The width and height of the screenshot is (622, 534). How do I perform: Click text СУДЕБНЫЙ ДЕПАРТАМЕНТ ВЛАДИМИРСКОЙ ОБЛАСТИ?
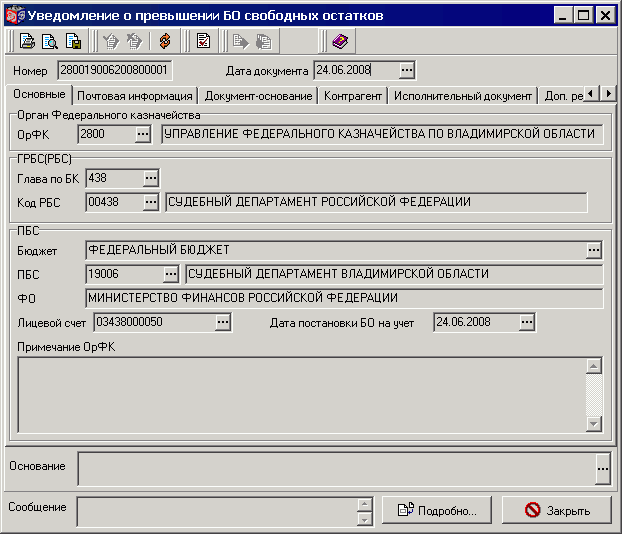pos(338,274)
